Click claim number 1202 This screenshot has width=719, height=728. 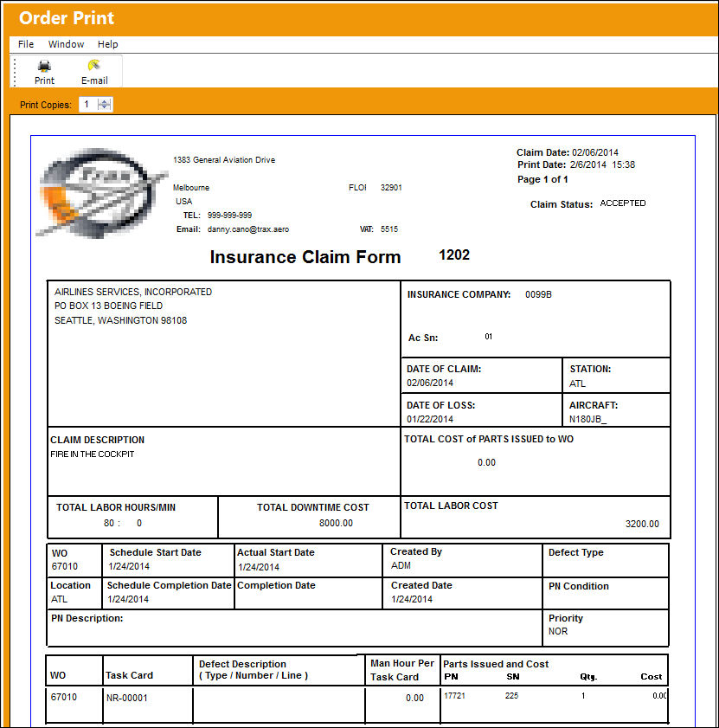(454, 254)
